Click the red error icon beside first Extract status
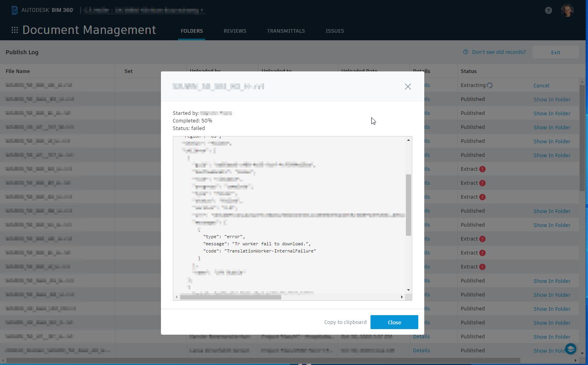This screenshot has height=365, width=588. (482, 169)
